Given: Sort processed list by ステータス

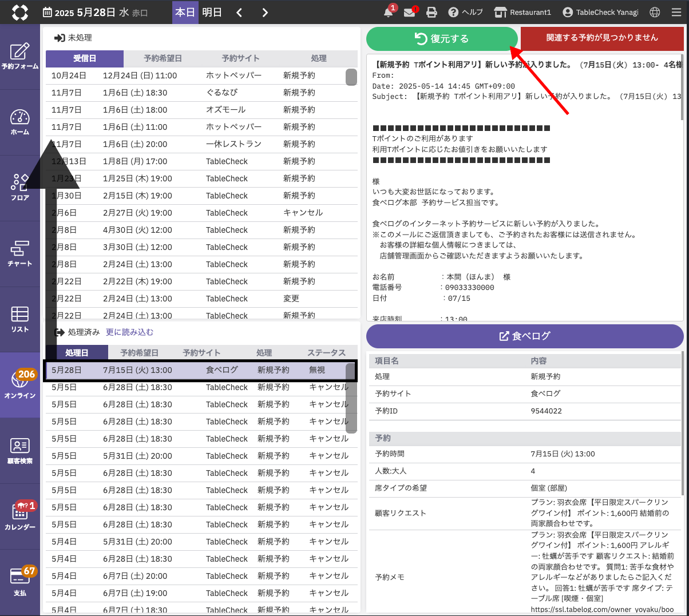Looking at the screenshot, I should click(326, 353).
